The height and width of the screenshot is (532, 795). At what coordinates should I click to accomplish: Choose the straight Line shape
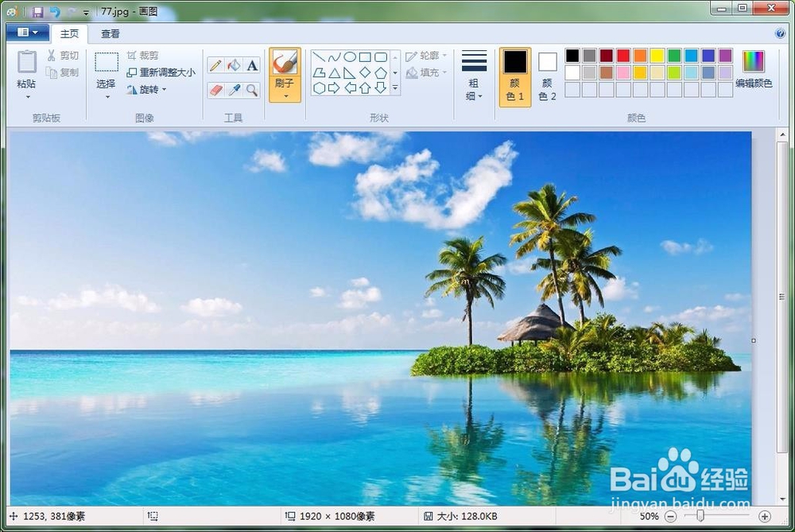click(x=319, y=56)
